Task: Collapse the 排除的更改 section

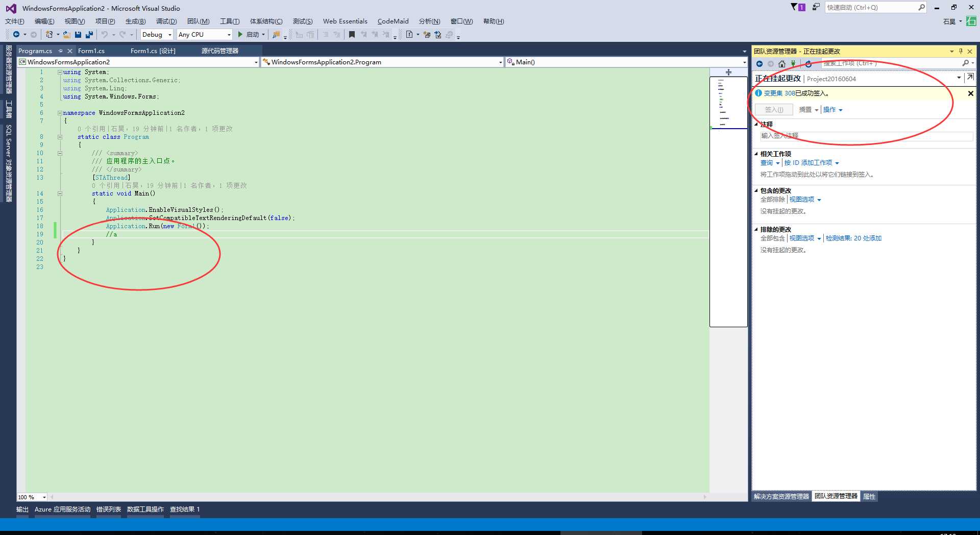Action: point(756,229)
